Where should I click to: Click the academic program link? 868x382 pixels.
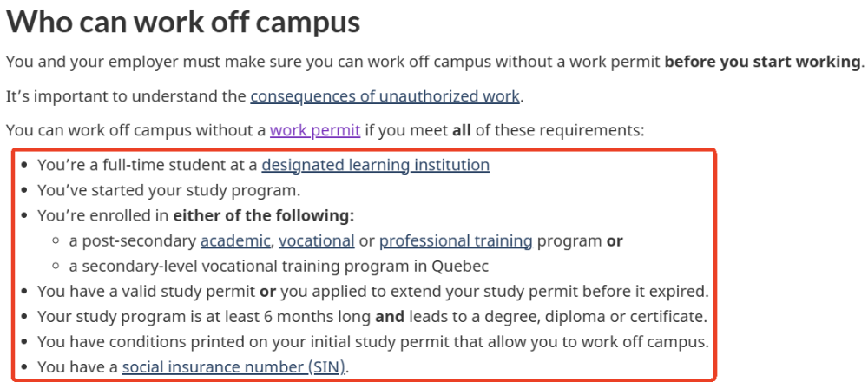[x=236, y=240]
